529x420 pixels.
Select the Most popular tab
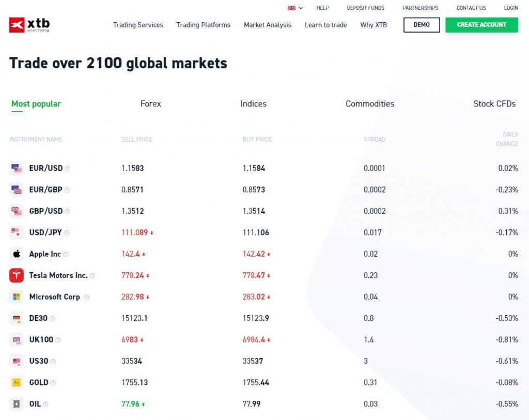36,104
